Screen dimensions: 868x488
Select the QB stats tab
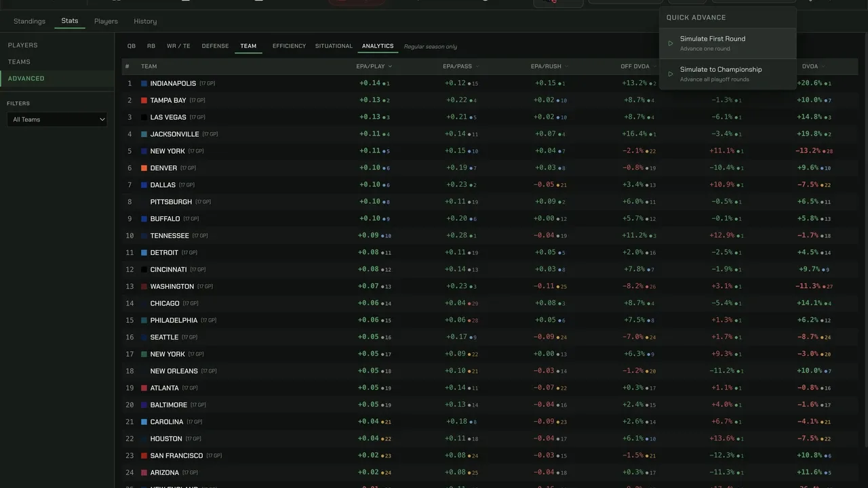[x=132, y=46]
